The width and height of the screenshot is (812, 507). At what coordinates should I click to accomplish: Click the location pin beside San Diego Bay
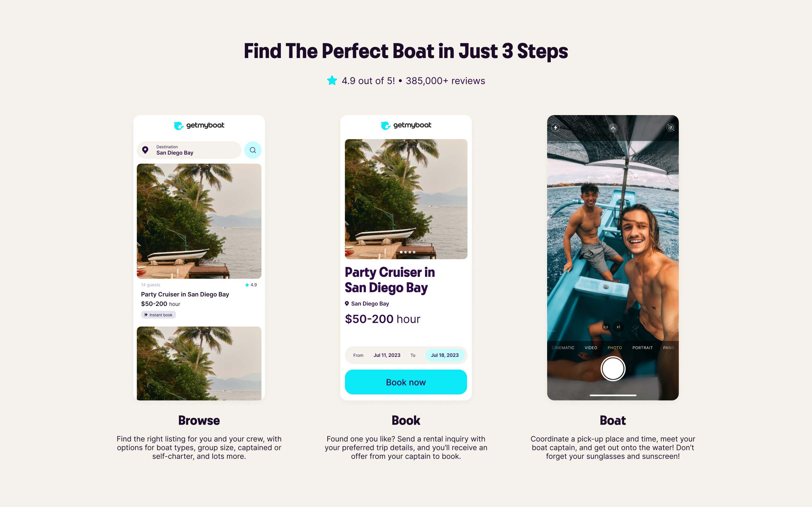pyautogui.click(x=347, y=304)
